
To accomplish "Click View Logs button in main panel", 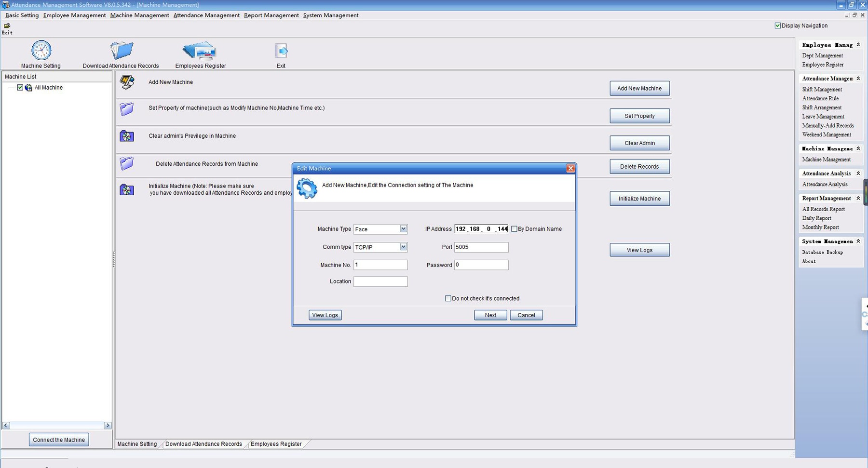I will [639, 250].
